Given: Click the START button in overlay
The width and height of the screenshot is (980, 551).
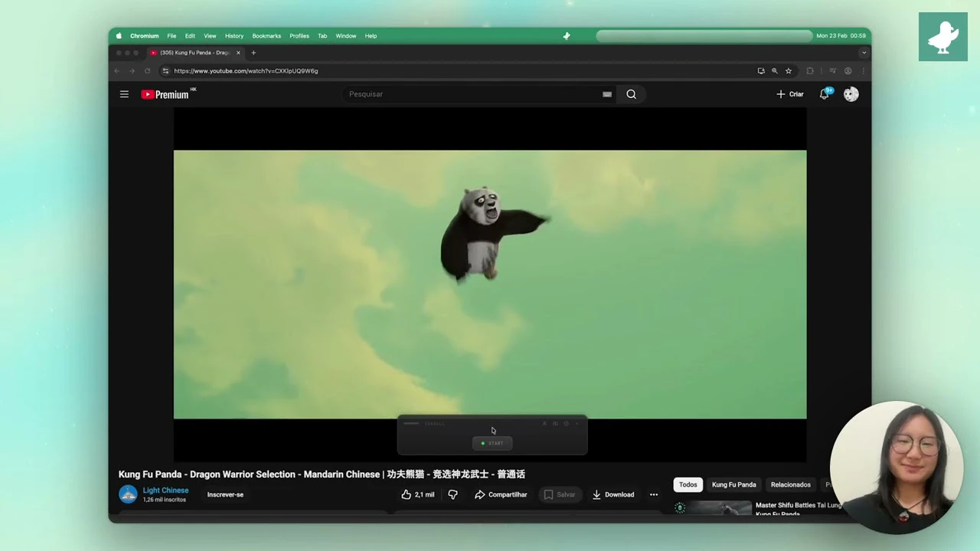Looking at the screenshot, I should tap(492, 443).
